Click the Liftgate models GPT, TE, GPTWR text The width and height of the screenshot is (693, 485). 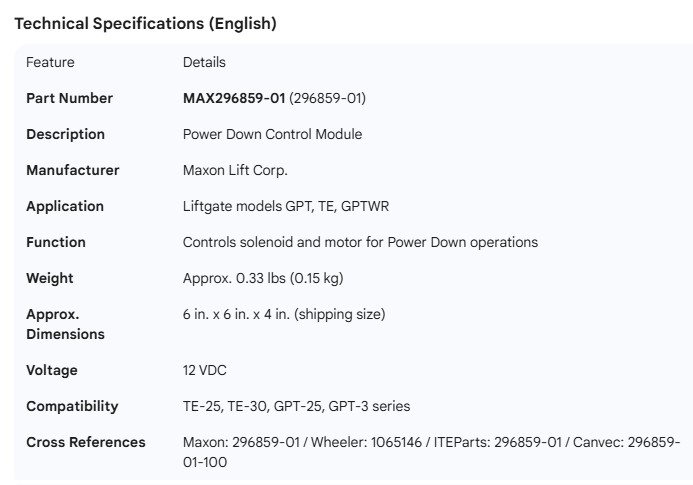pyautogui.click(x=286, y=206)
